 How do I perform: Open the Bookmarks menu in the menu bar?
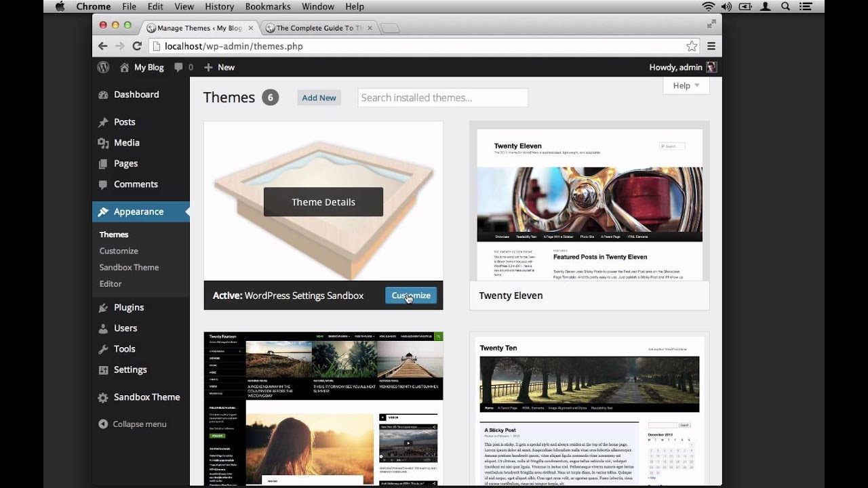click(267, 7)
